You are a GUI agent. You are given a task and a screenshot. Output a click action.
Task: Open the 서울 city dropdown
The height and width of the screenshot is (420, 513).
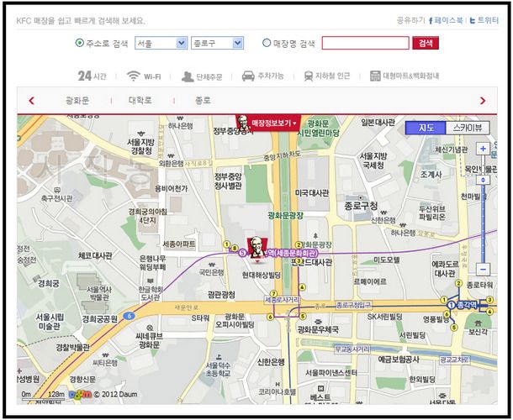tap(161, 43)
